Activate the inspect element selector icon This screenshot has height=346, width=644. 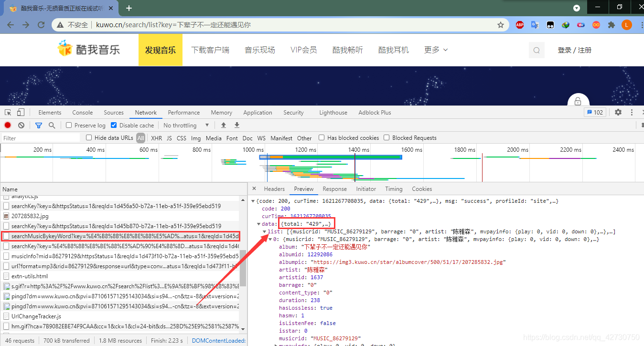[8, 113]
